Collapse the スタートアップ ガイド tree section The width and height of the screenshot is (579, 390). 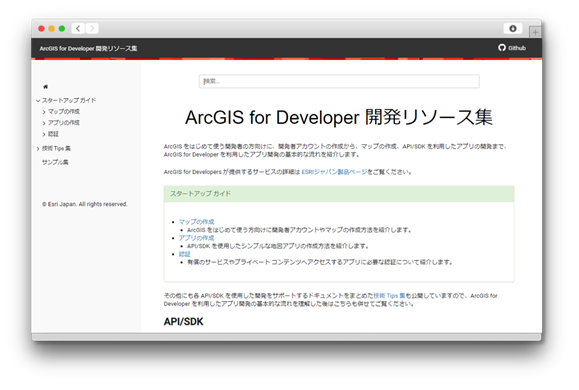[38, 100]
